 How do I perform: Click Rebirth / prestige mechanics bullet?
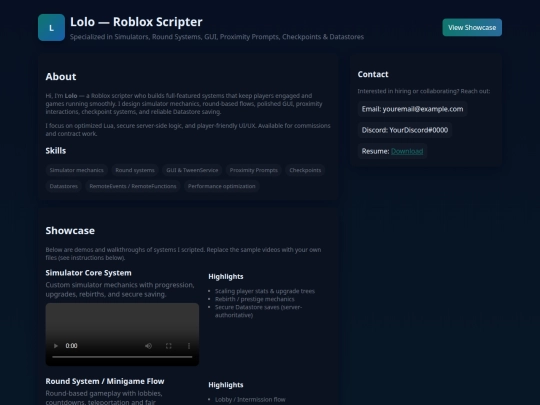click(x=255, y=299)
